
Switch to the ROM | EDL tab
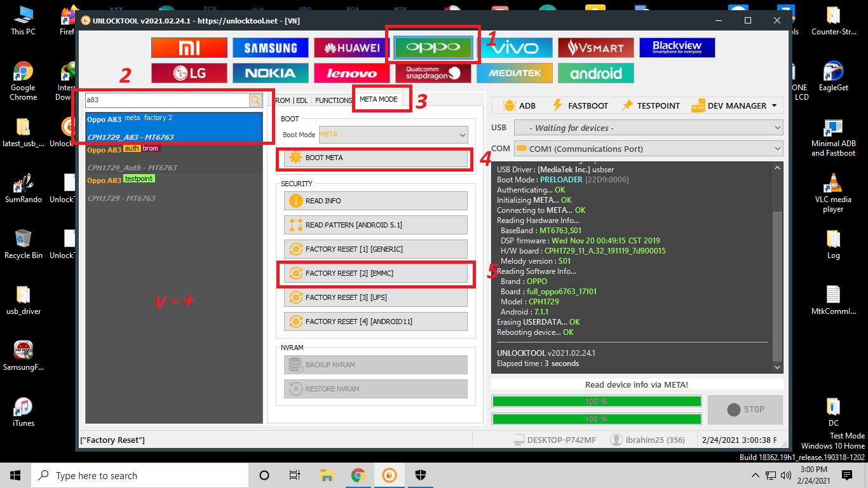point(292,100)
